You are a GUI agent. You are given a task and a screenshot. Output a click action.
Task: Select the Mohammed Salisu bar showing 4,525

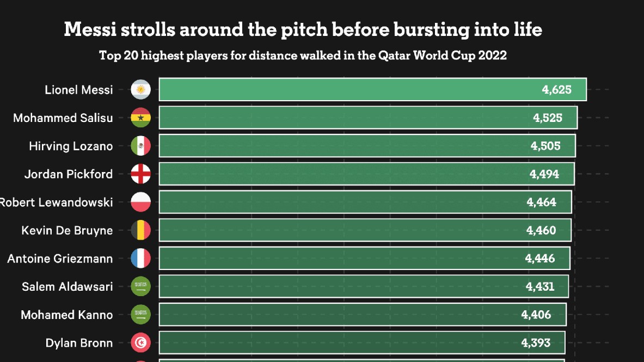click(368, 118)
